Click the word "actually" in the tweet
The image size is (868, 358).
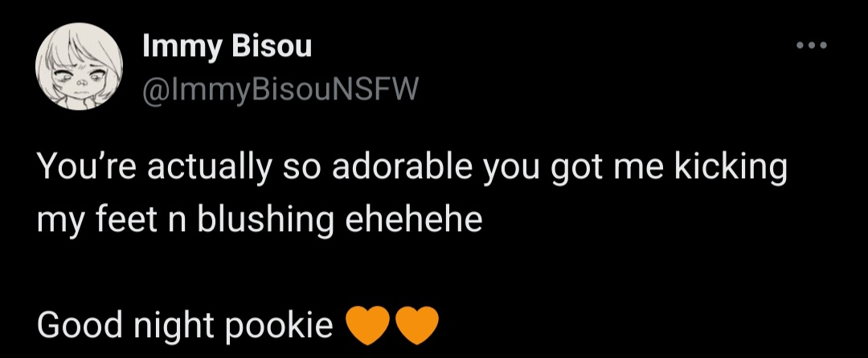click(x=207, y=169)
